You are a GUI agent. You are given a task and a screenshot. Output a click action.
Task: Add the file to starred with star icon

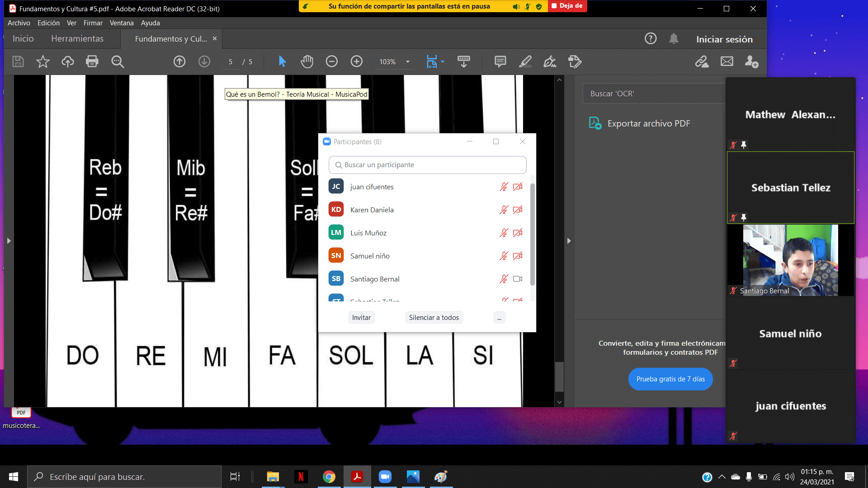43,61
